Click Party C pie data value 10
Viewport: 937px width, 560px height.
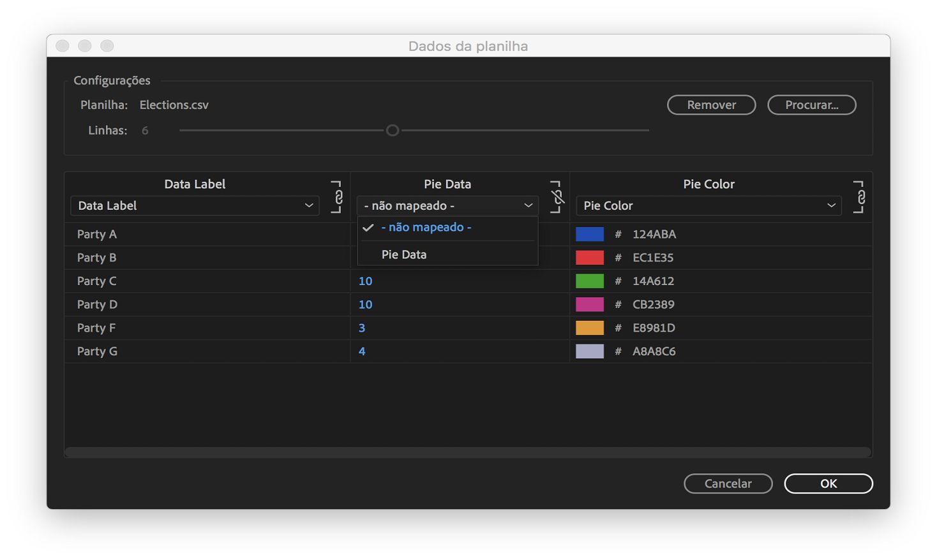coord(365,281)
